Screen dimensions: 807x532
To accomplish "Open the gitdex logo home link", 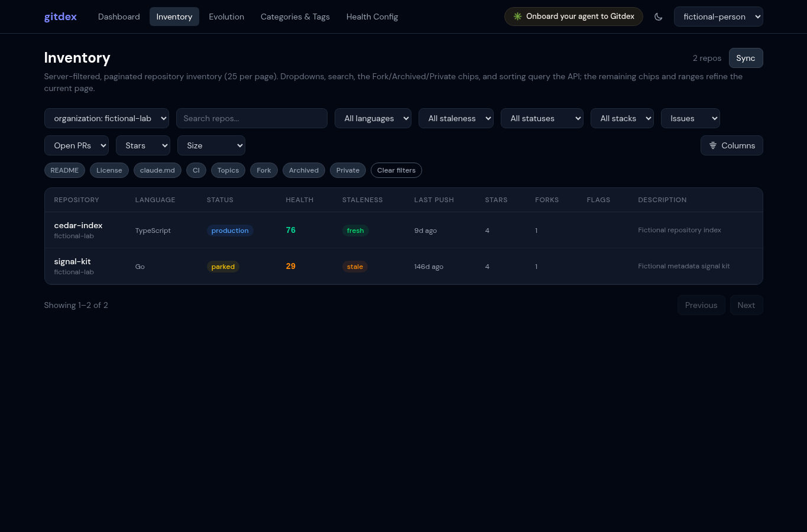I will 60,17.
